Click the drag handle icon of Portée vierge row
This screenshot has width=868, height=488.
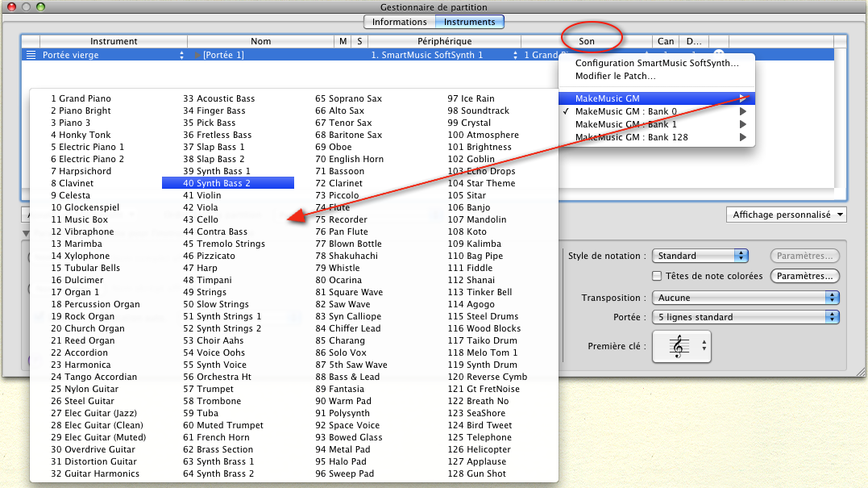[31, 55]
